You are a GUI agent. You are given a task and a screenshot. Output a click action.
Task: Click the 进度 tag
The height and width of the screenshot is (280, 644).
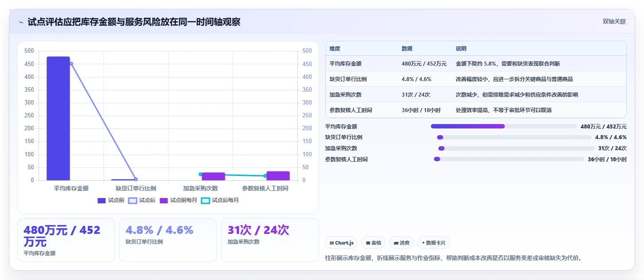[402, 243]
